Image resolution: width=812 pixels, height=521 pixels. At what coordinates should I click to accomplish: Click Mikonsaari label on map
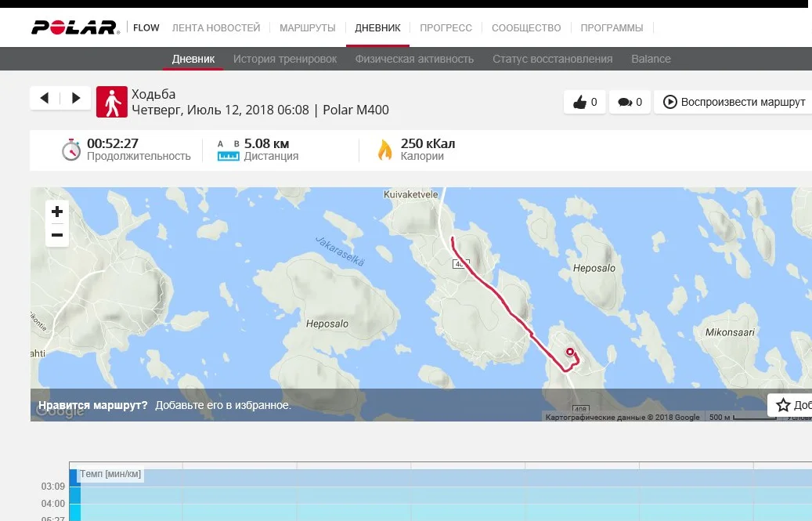731,332
